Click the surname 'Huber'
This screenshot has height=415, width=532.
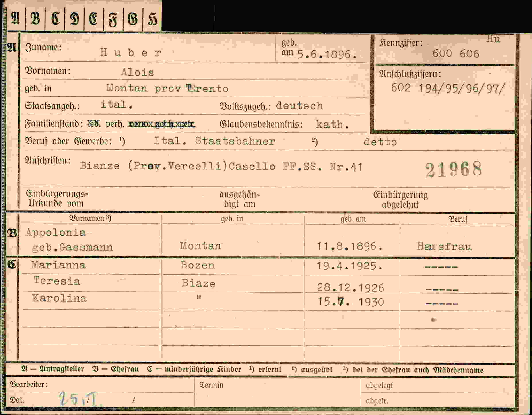(x=131, y=53)
